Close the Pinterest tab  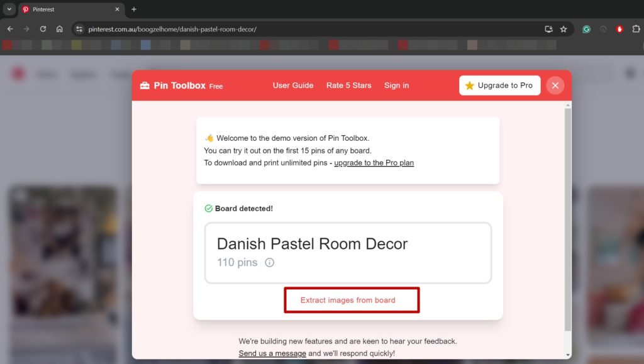[x=117, y=9]
